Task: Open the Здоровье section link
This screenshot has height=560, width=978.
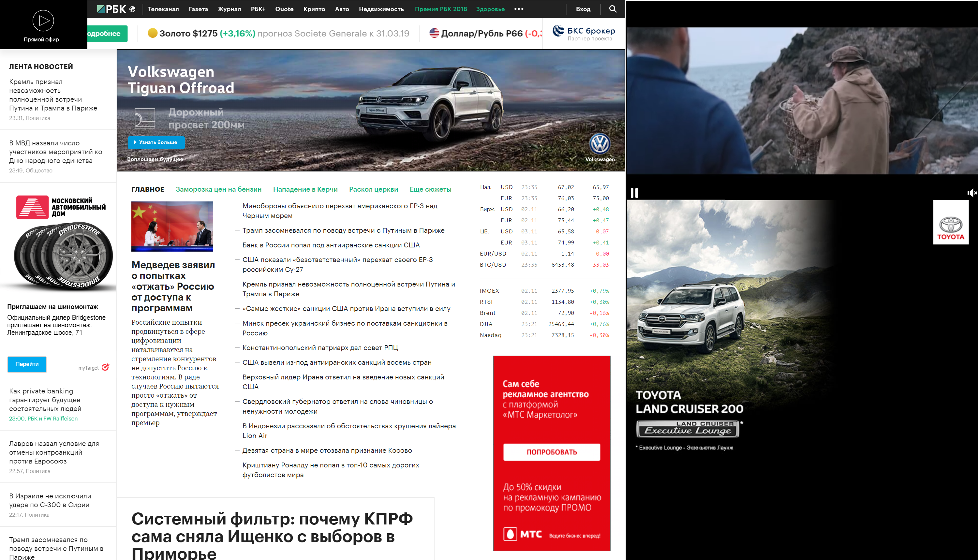Action: pyautogui.click(x=490, y=9)
